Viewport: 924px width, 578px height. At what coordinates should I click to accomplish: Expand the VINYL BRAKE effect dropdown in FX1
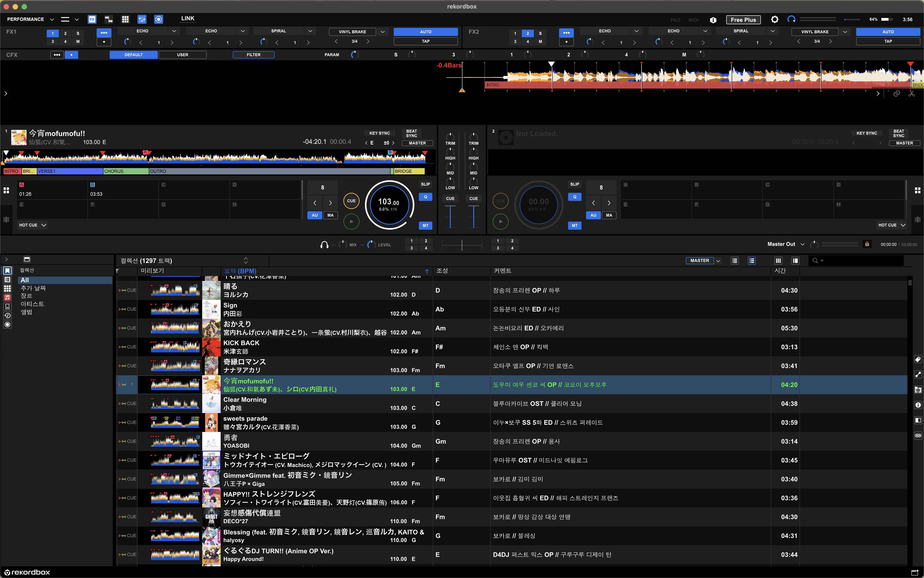[382, 32]
